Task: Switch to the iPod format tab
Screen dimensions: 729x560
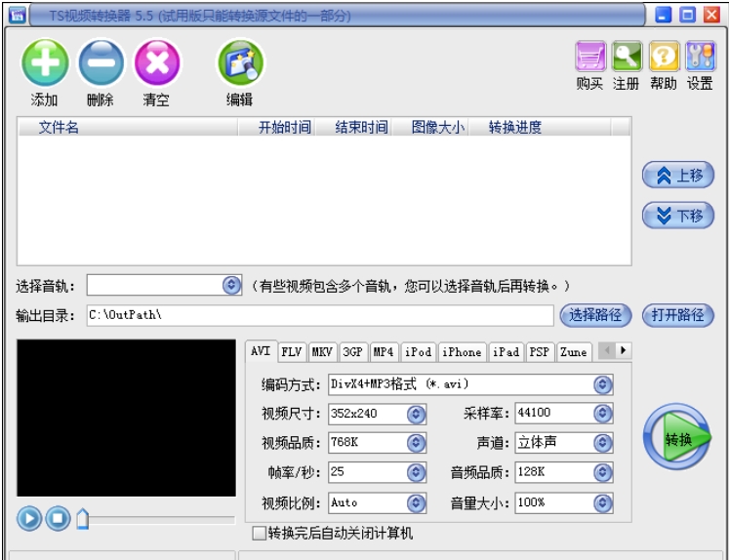Action: (x=419, y=352)
